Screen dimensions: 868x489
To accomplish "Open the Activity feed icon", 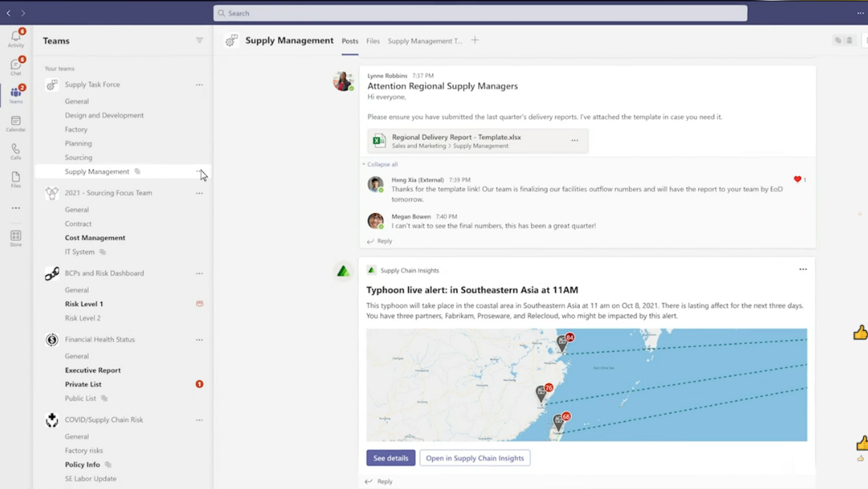I will point(15,38).
